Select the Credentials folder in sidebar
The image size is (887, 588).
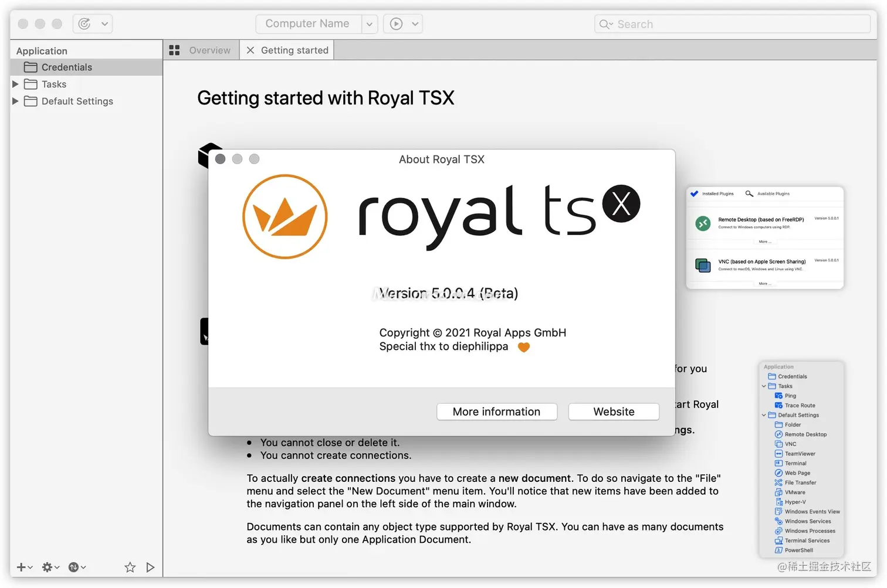(x=86, y=67)
